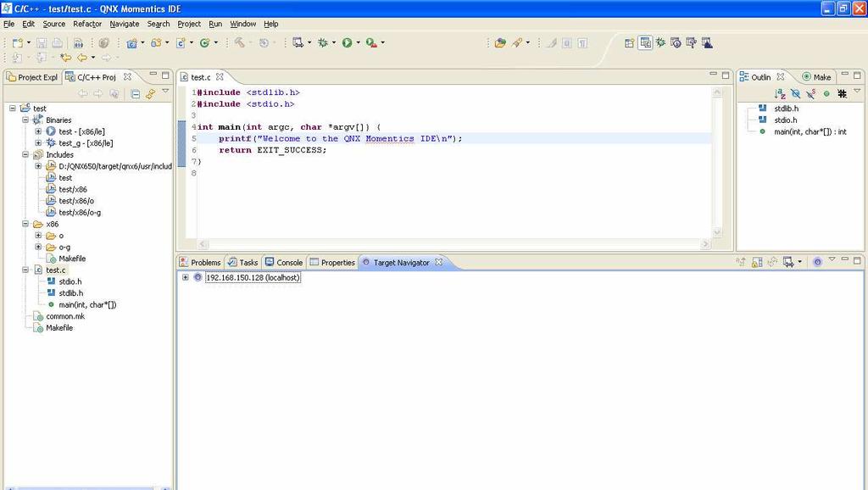Toggle Hide Fields filter in Outline
This screenshot has height=490, width=868.
pos(795,93)
